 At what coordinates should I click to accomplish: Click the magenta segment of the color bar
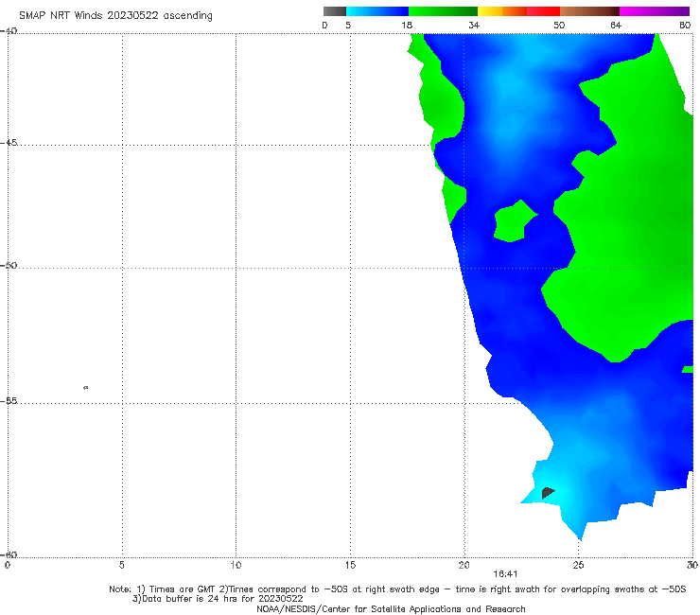click(655, 11)
